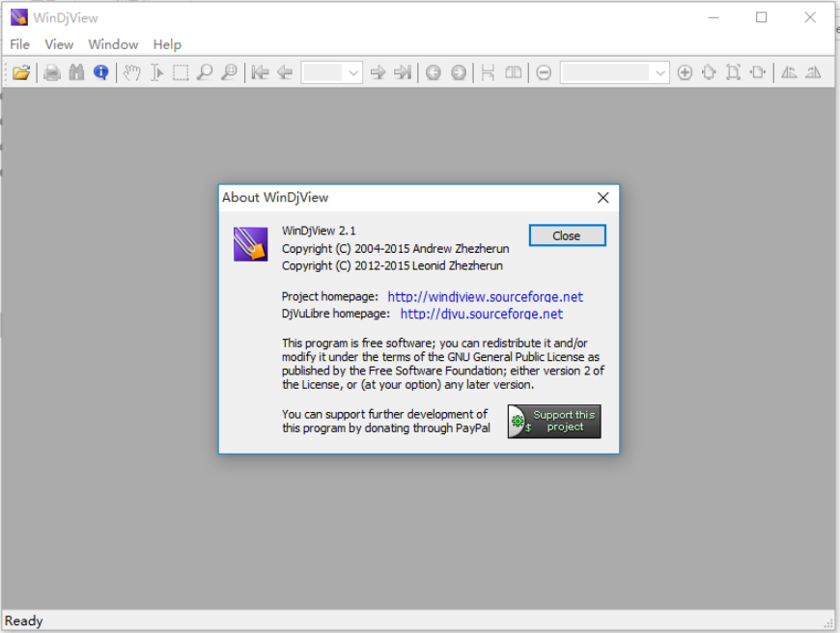Viewport: 840px width, 633px height.
Task: Expand the page number dropdown
Action: click(x=353, y=72)
